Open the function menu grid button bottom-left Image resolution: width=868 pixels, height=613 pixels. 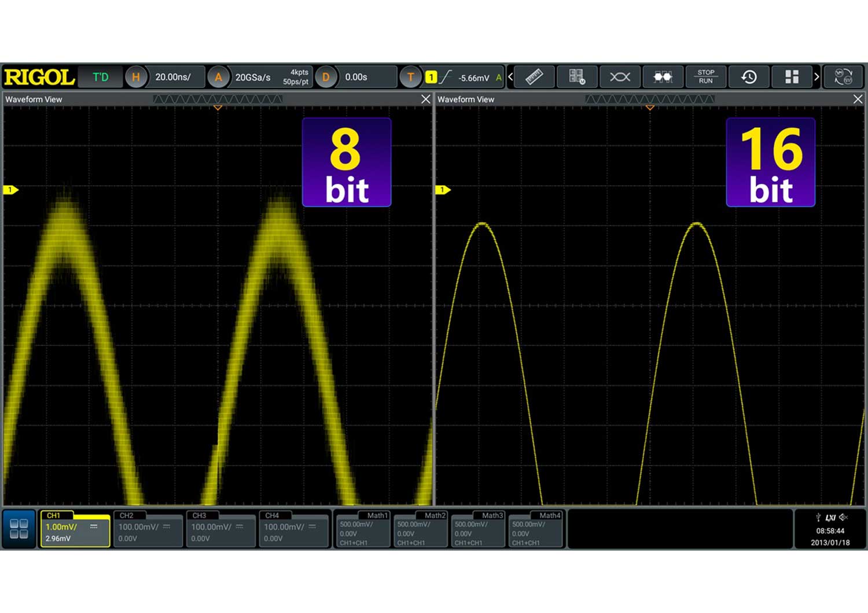point(19,529)
